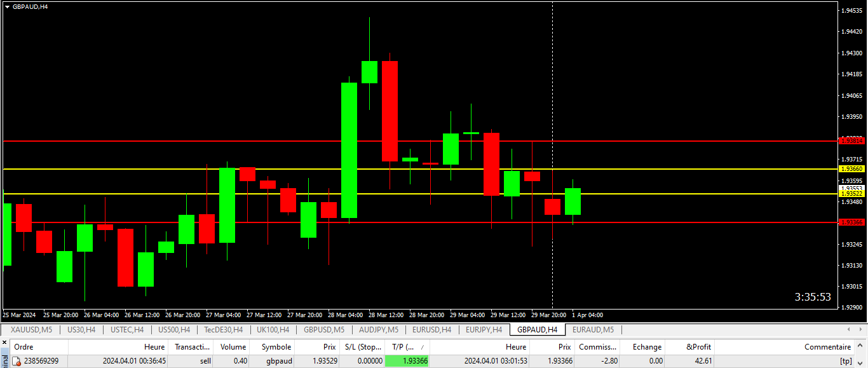Screen dimensions: 868x368
Task: Switch to the XAUUSD,M5 chart tab
Action: click(31, 330)
